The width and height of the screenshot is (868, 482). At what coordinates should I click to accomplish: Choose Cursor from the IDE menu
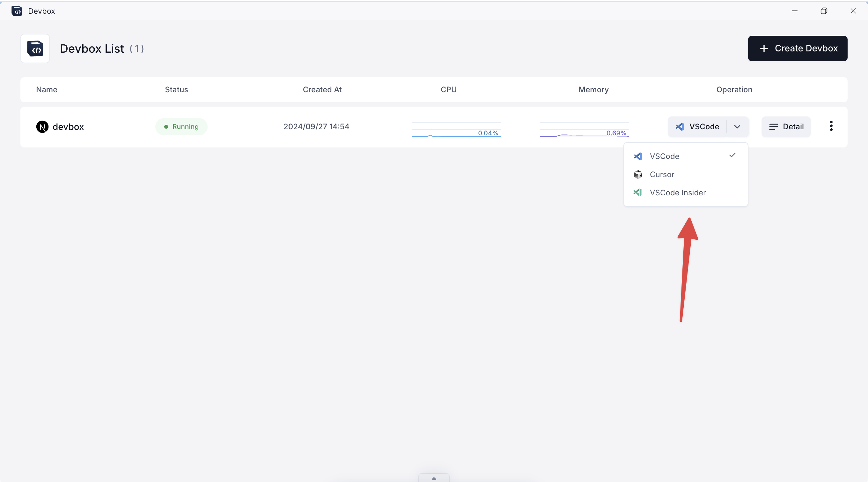[662, 174]
